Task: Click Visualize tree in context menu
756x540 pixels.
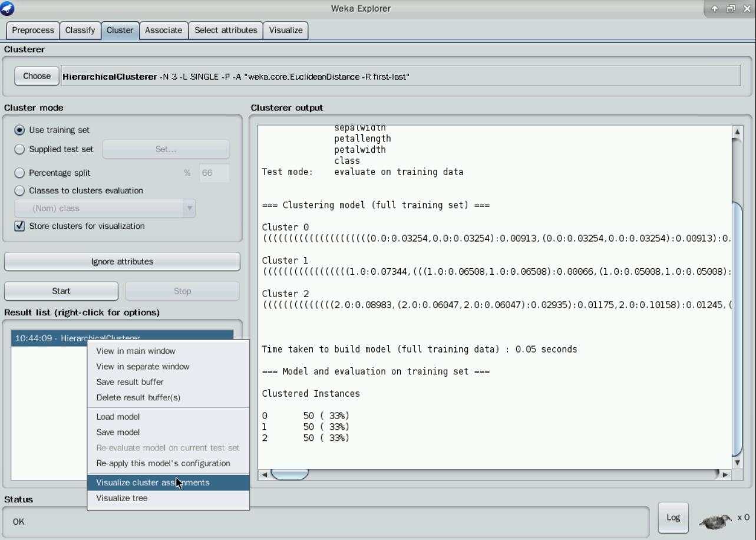Action: [x=122, y=498]
